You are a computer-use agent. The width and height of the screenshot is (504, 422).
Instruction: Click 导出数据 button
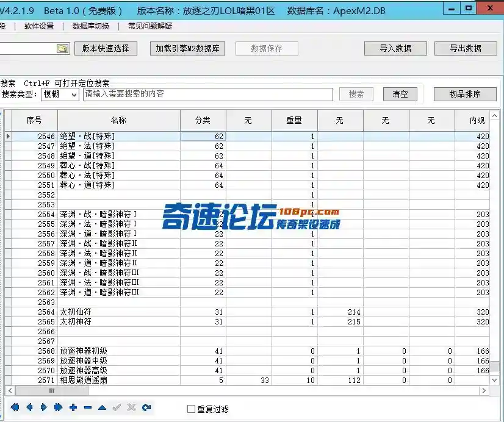pyautogui.click(x=466, y=49)
